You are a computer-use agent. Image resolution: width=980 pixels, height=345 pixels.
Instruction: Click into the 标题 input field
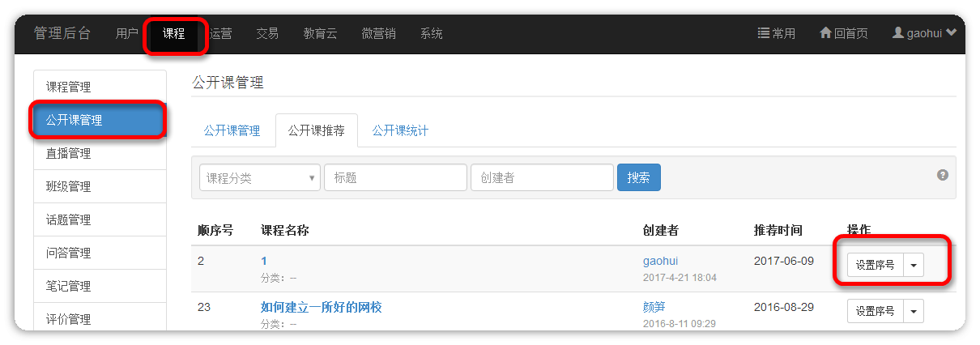tap(395, 178)
